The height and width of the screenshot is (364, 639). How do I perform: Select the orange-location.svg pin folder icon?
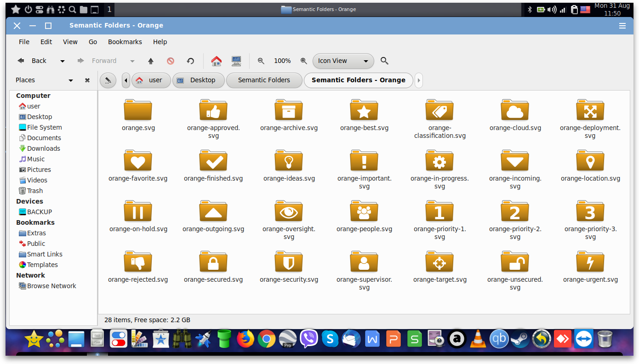[590, 160]
